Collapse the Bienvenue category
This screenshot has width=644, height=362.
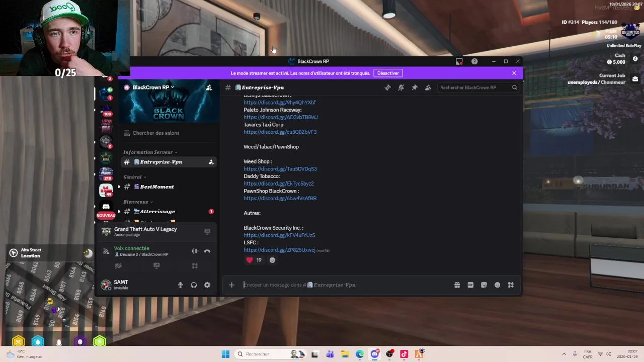coord(138,202)
